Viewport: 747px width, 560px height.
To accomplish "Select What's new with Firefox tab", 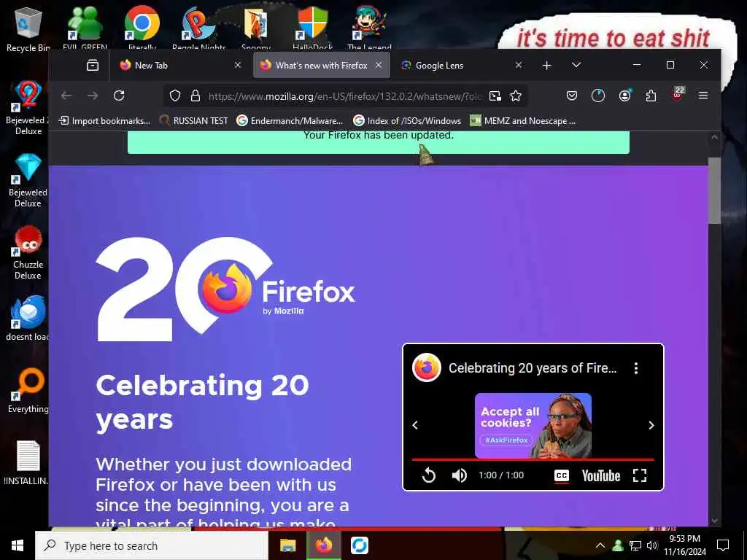I will pyautogui.click(x=322, y=65).
